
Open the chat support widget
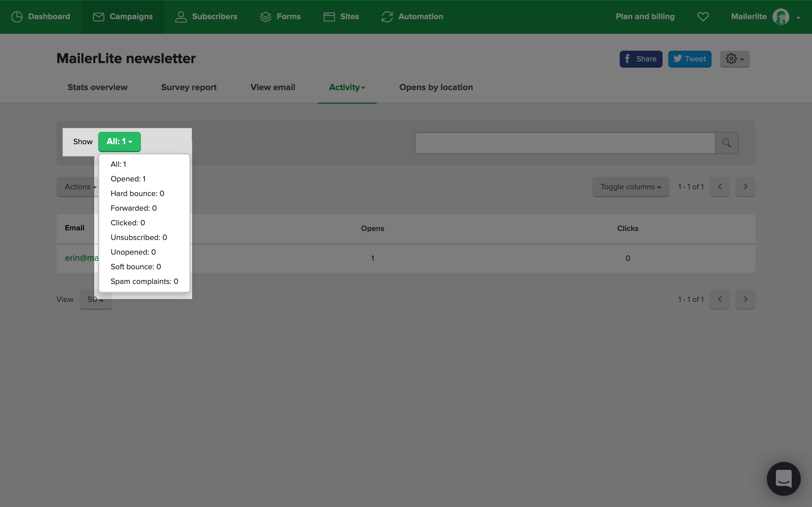click(783, 478)
